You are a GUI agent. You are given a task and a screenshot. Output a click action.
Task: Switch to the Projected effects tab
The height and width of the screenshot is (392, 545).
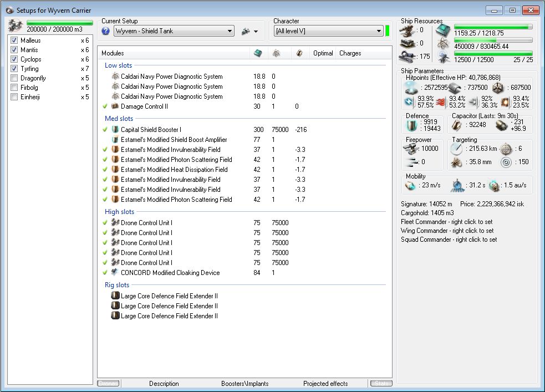[325, 384]
